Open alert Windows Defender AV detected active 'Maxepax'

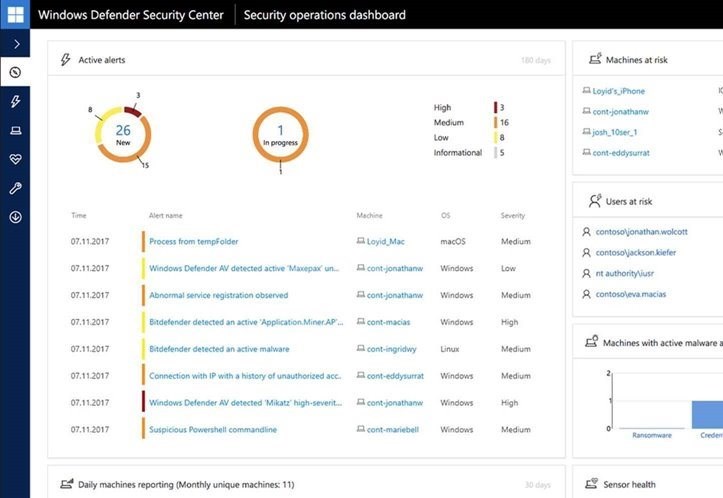244,268
